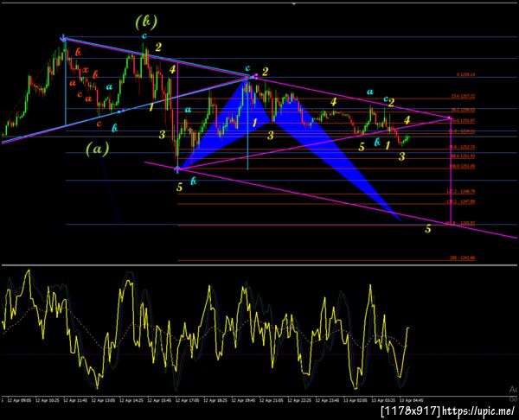Viewport: 519px width, 420px height.
Task: Select the 161.8 Fibonacci level label
Action: (x=461, y=224)
